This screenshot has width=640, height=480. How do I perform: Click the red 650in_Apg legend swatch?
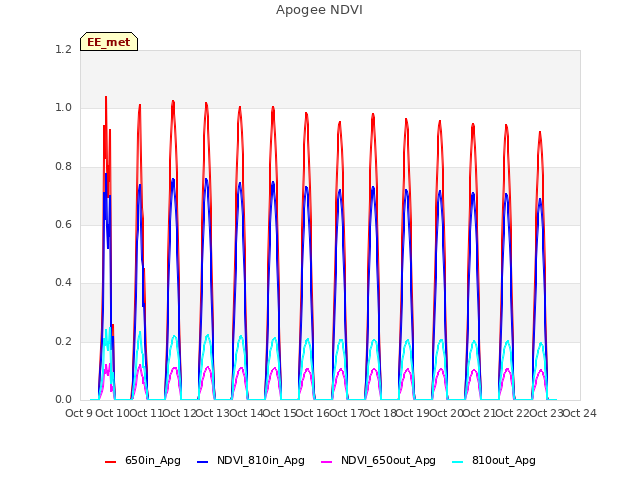(x=110, y=461)
